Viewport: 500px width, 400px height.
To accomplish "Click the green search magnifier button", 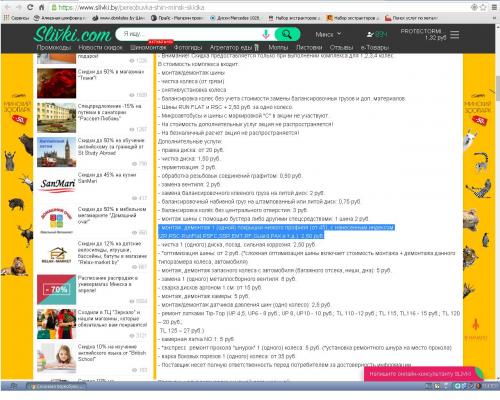I will [x=287, y=34].
